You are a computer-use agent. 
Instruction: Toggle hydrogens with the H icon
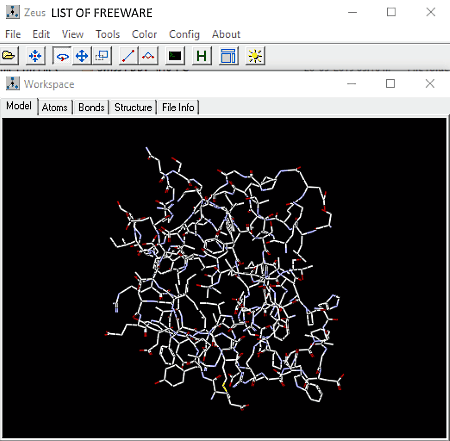point(202,56)
